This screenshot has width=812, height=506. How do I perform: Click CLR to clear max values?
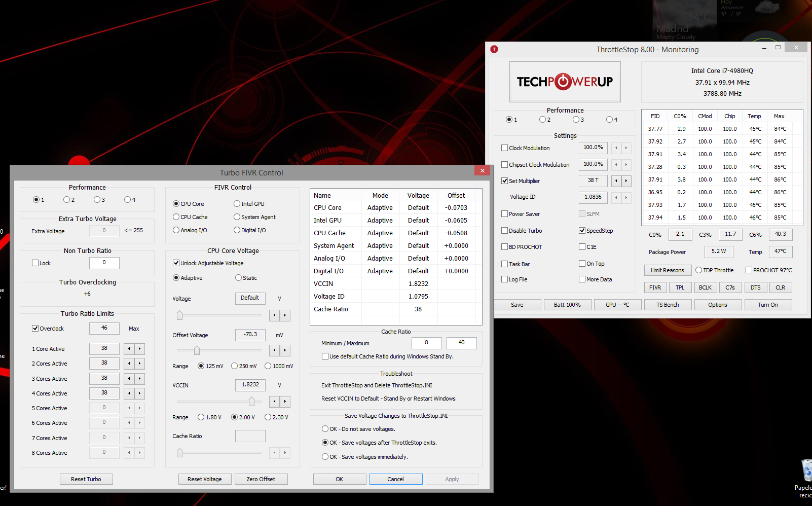(x=780, y=287)
